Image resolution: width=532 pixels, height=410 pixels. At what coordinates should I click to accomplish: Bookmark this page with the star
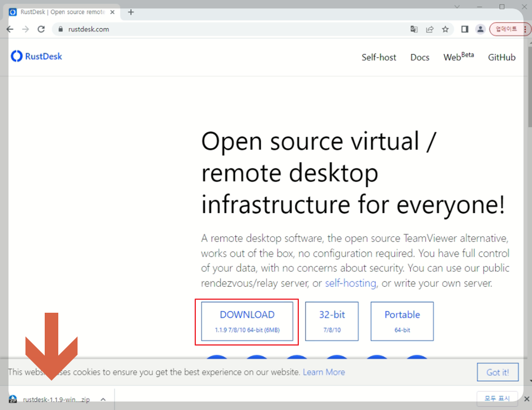click(x=445, y=29)
